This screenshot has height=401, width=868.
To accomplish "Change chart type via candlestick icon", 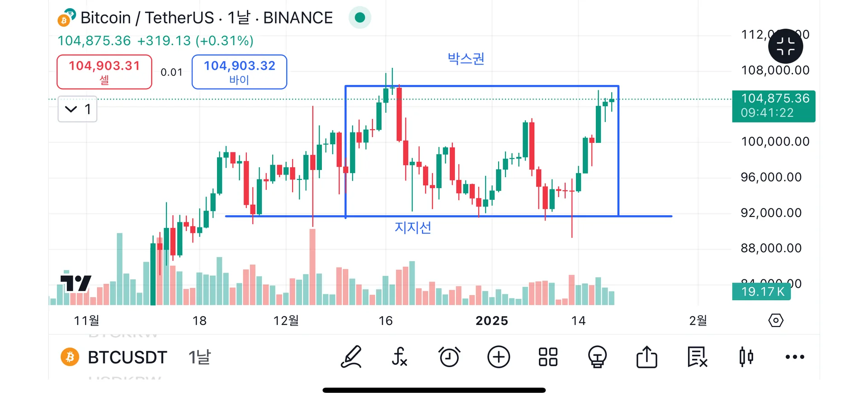I will pos(746,357).
